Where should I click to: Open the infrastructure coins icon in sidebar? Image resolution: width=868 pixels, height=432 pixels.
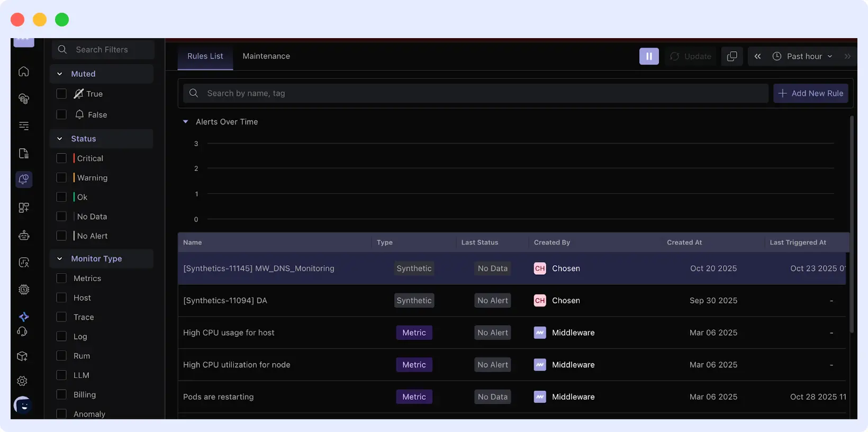point(24,98)
